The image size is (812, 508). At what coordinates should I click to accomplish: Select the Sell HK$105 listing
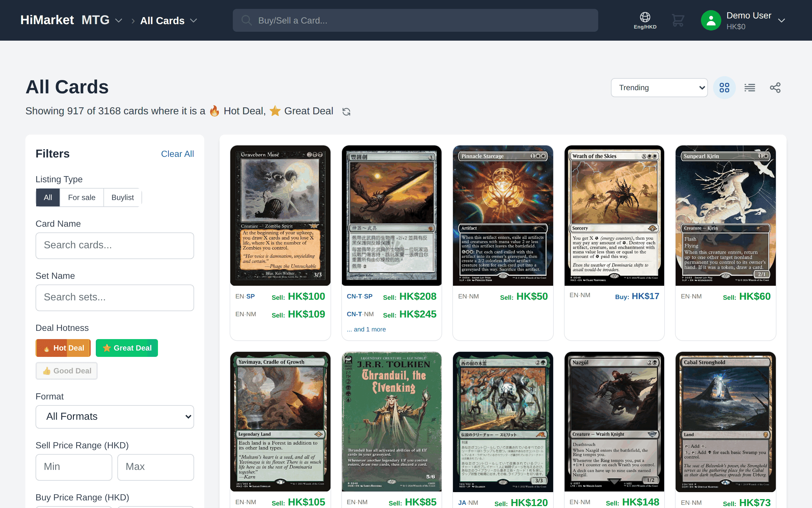click(x=280, y=502)
